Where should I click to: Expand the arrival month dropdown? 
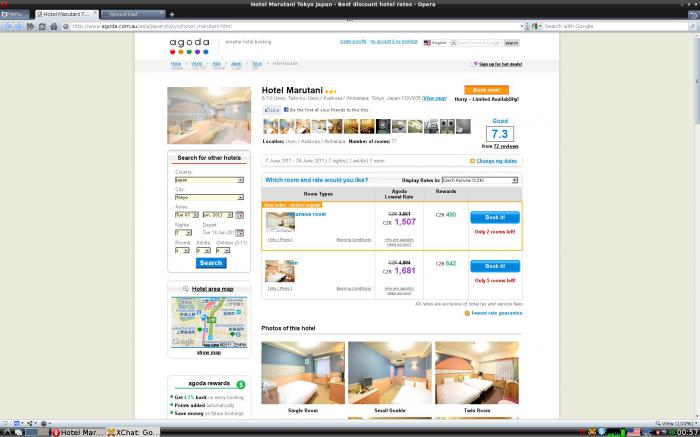[x=218, y=215]
